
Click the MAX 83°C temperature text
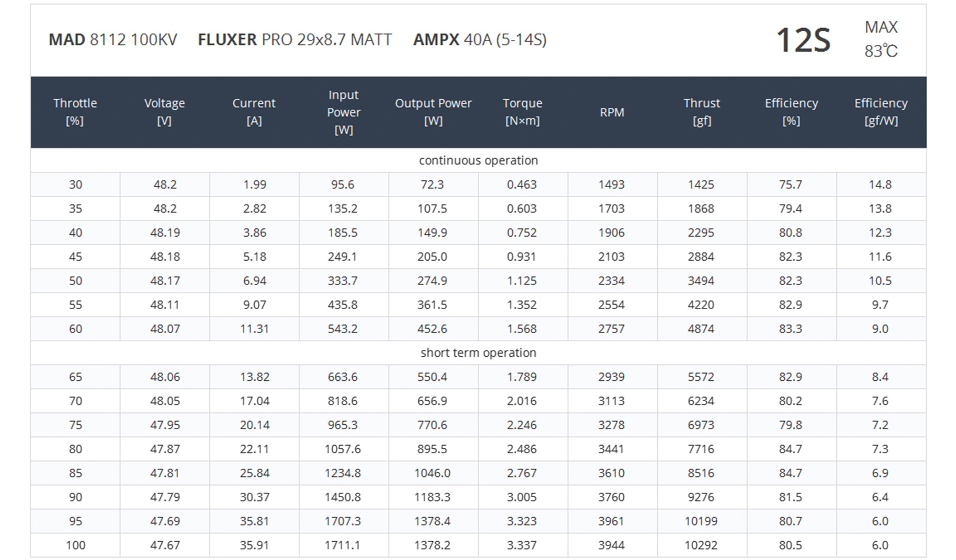pos(881,39)
